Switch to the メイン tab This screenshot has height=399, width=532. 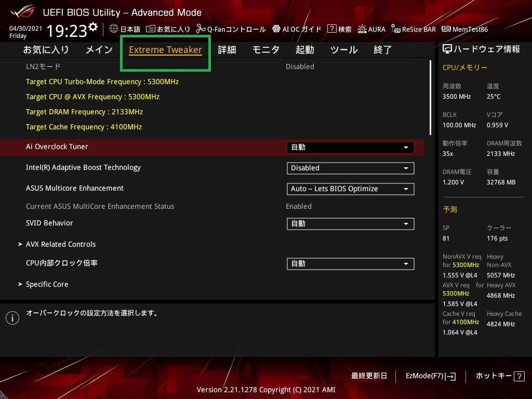click(99, 49)
